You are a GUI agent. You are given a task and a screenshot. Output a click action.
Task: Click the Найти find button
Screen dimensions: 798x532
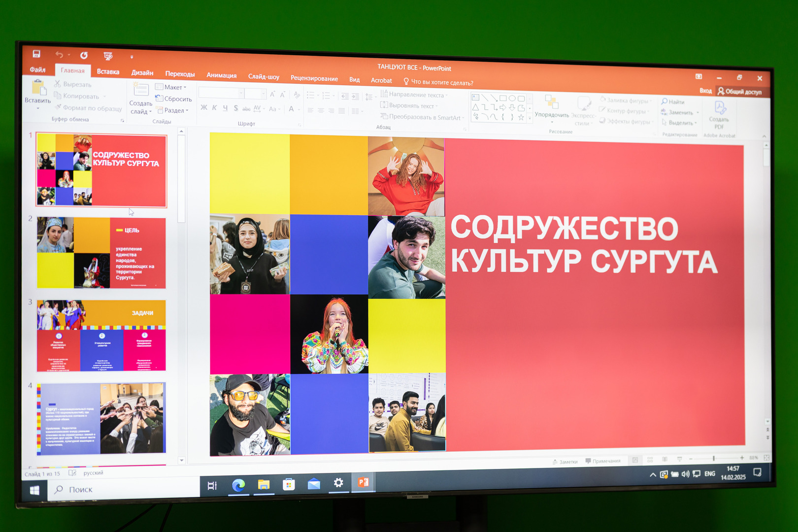[x=673, y=101]
